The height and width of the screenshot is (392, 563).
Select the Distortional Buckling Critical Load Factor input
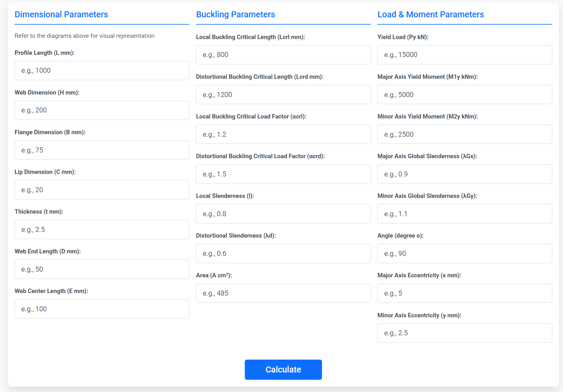point(283,174)
